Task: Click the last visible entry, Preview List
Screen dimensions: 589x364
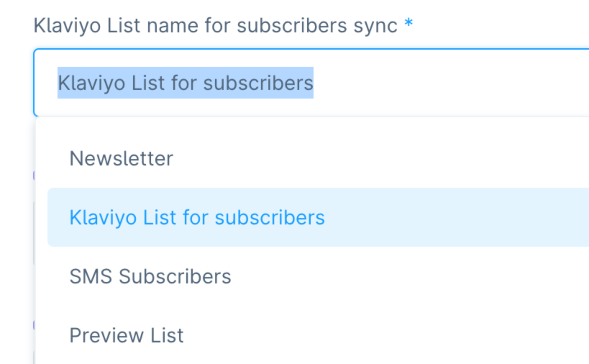Action: (x=126, y=336)
